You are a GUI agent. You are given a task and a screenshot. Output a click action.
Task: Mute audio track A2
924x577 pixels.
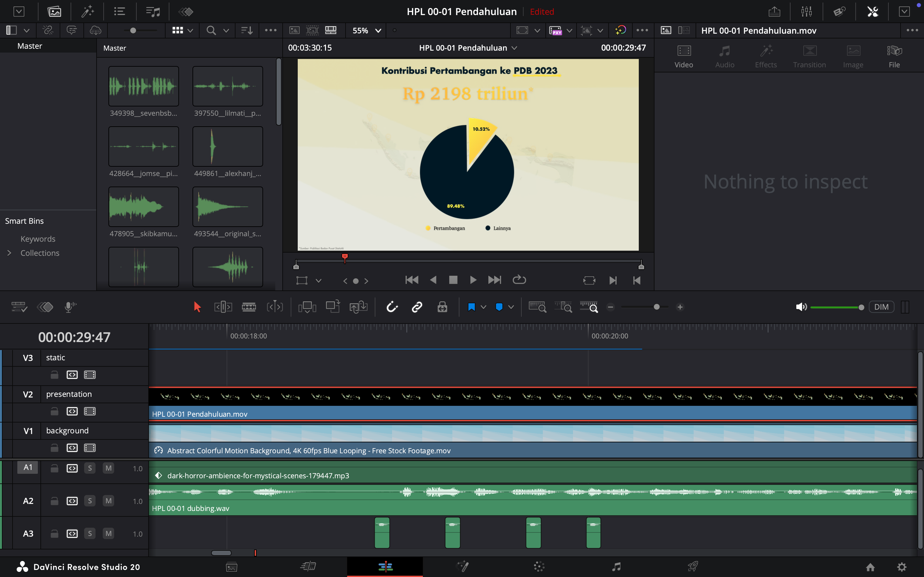pos(108,501)
